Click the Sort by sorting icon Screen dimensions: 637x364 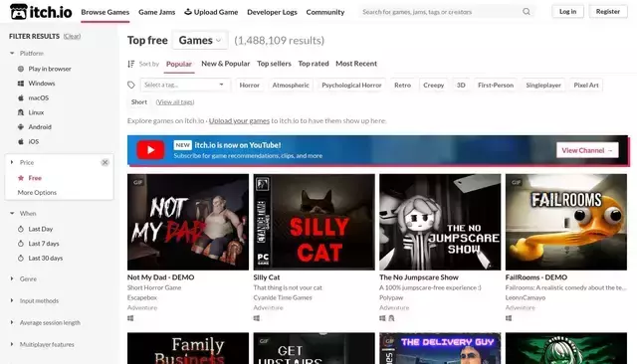tap(130, 64)
